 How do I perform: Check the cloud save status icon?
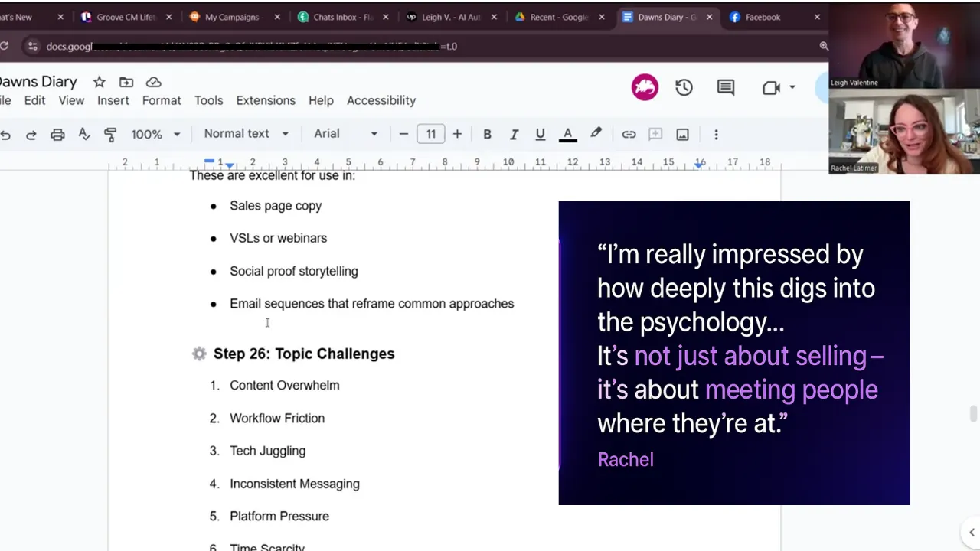click(x=153, y=82)
